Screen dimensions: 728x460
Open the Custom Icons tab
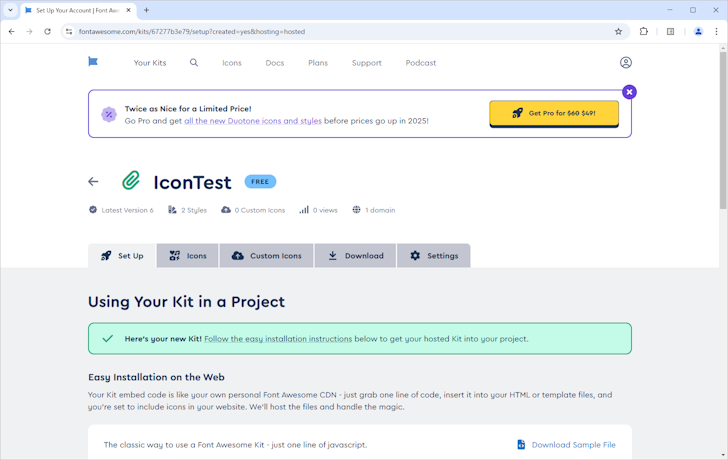pyautogui.click(x=266, y=256)
